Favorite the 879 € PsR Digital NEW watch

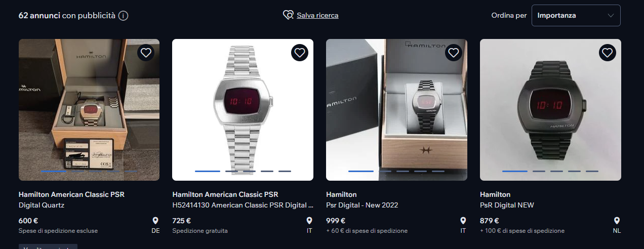tap(608, 53)
